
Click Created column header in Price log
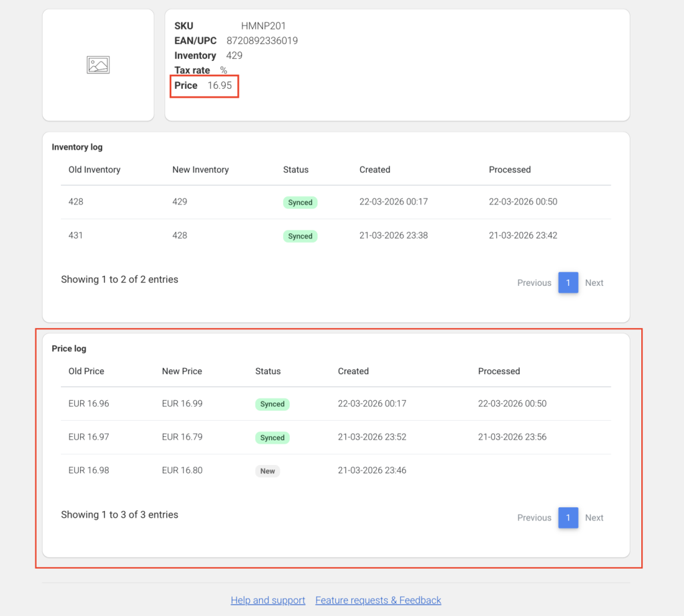click(x=353, y=371)
